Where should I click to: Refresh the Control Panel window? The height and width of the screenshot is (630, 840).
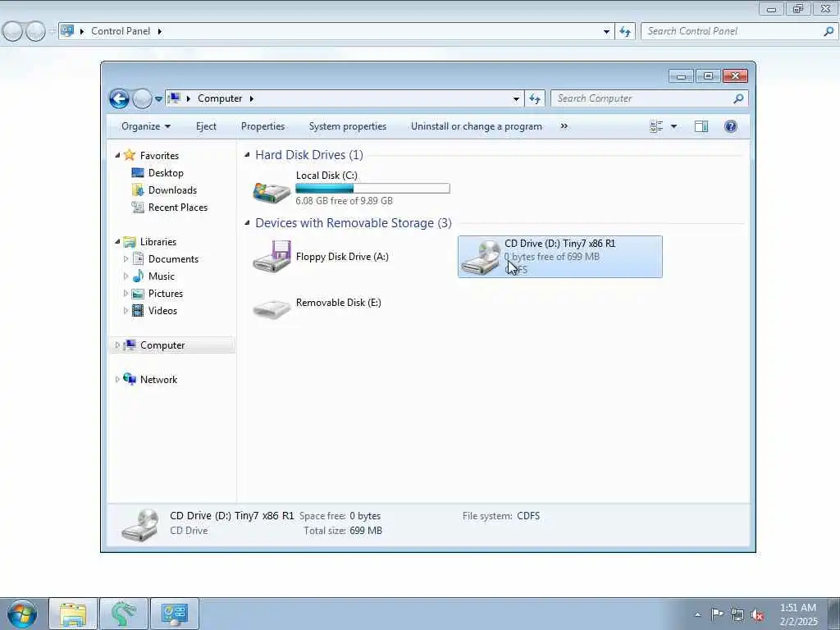click(625, 31)
